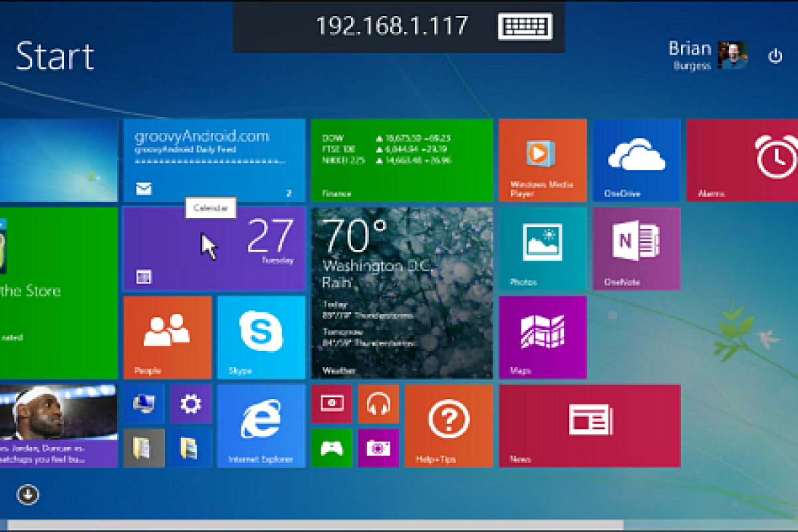This screenshot has width=798, height=532.
Task: Open the People tile
Action: pos(168,338)
